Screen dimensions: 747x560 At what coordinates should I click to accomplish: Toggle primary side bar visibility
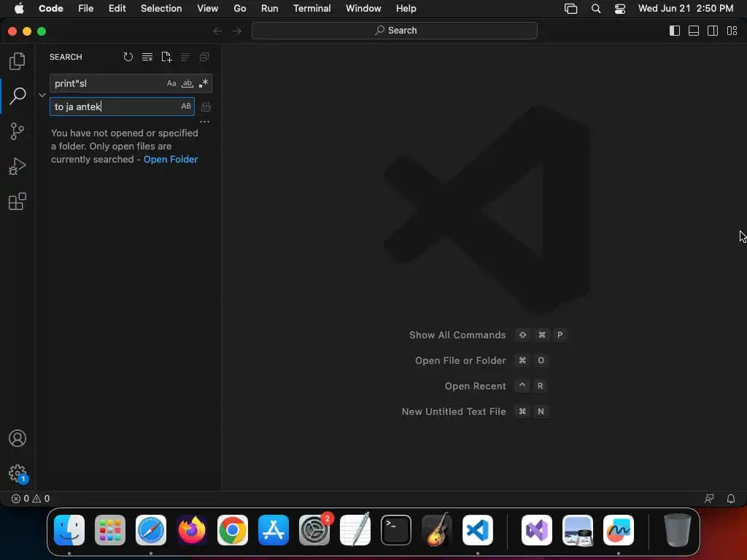[675, 31]
